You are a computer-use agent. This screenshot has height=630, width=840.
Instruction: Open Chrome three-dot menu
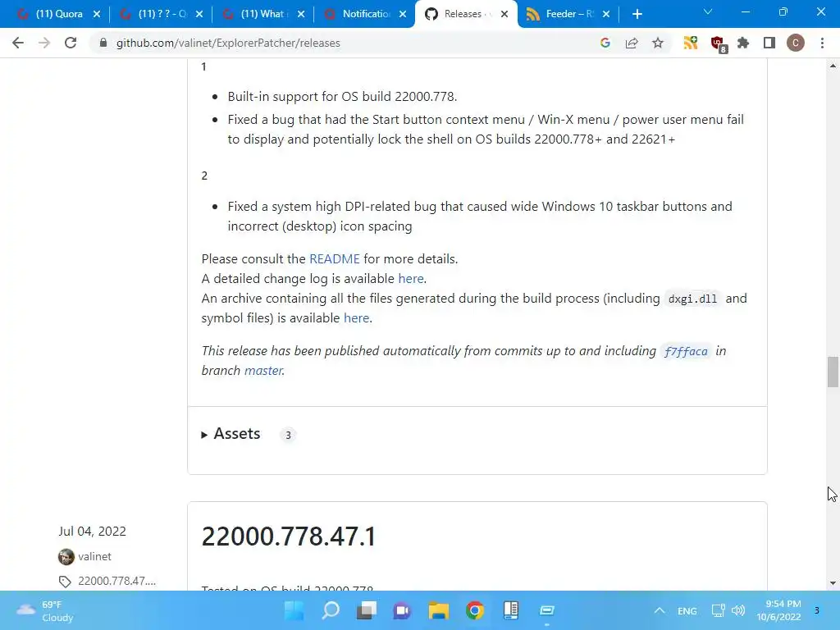pos(822,43)
